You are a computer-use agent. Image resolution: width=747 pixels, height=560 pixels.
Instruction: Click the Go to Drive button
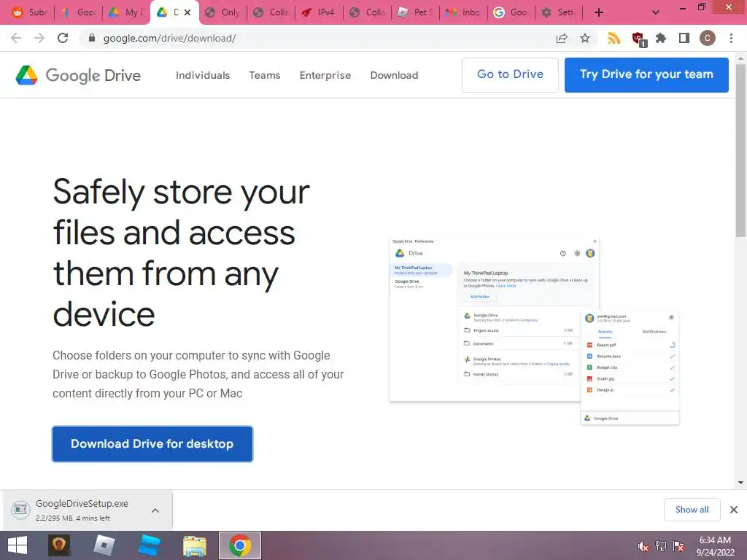[510, 75]
